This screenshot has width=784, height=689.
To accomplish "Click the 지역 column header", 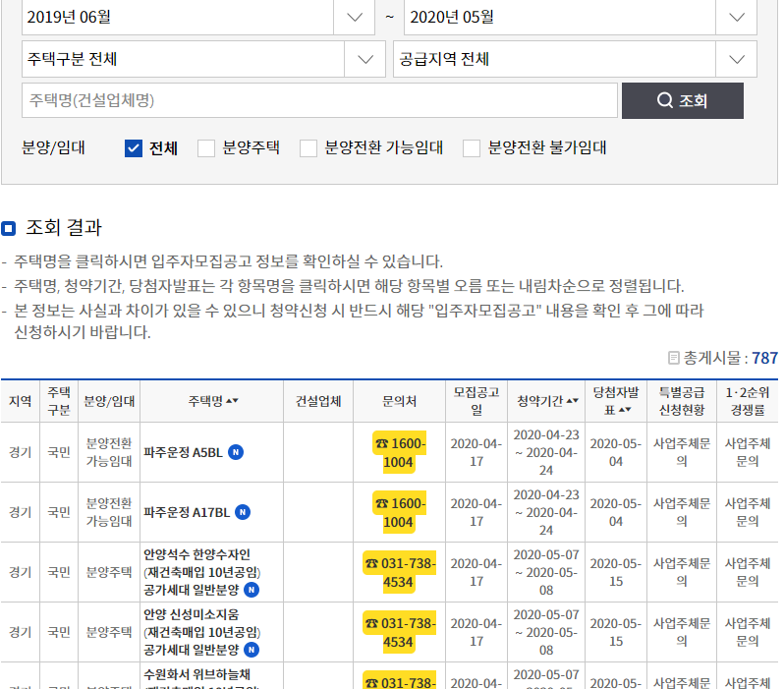I will tap(20, 401).
